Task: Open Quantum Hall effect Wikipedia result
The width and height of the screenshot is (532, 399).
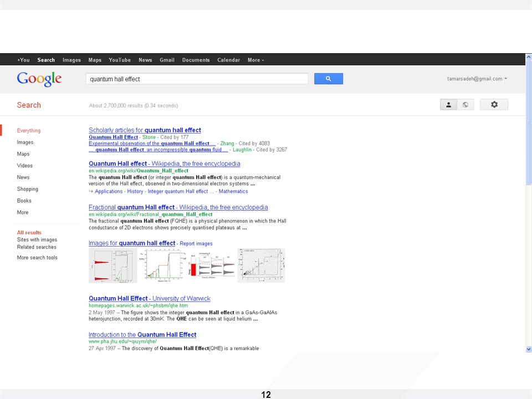Action: pos(164,163)
